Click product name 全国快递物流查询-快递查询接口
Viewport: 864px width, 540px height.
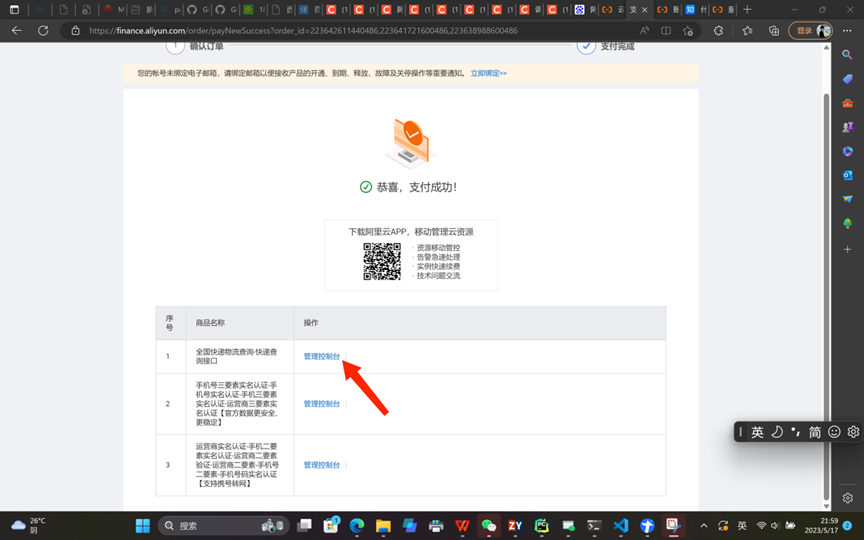pos(236,357)
